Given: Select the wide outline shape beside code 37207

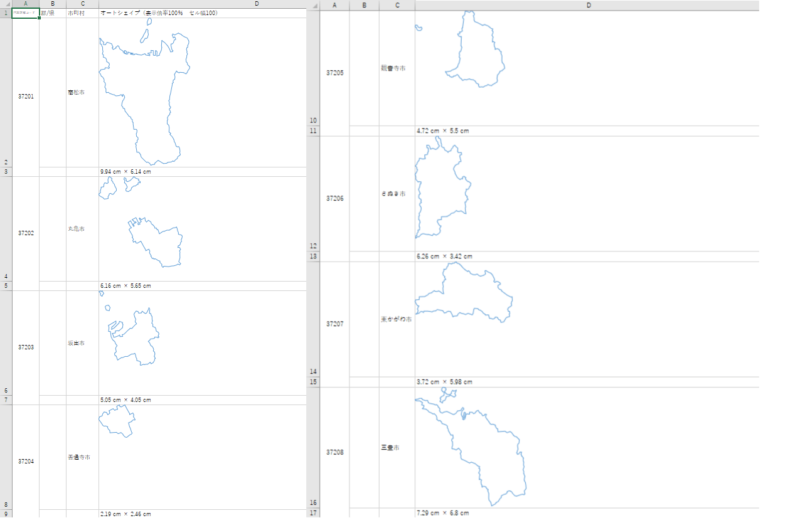Looking at the screenshot, I should [x=464, y=292].
